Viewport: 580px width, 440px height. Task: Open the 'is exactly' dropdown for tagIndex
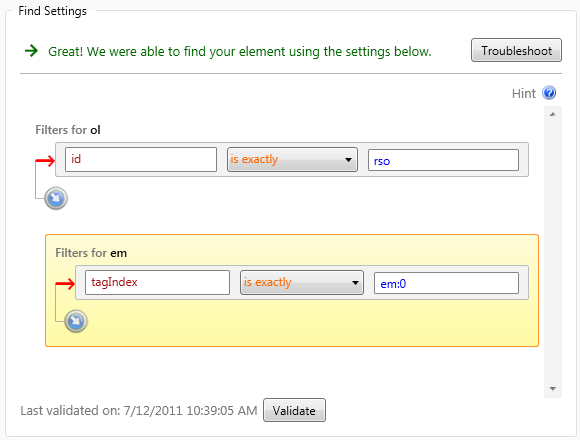302,282
